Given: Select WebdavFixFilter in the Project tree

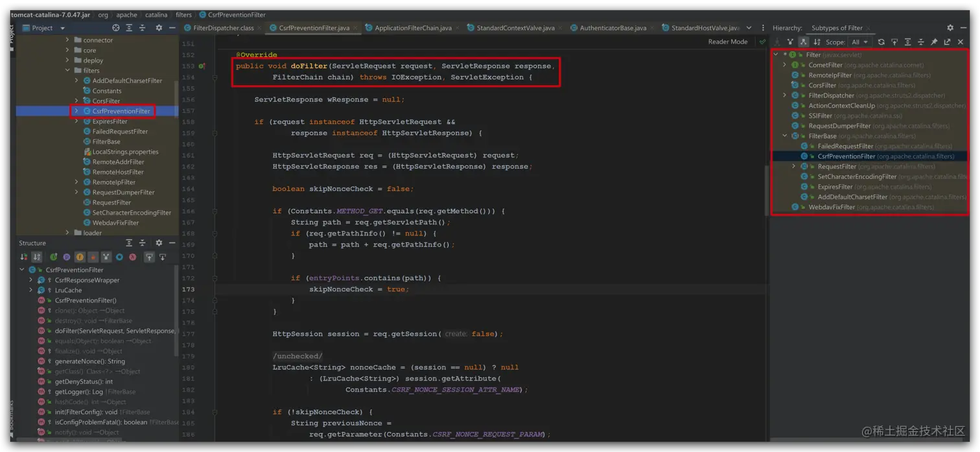Looking at the screenshot, I should click(x=115, y=222).
